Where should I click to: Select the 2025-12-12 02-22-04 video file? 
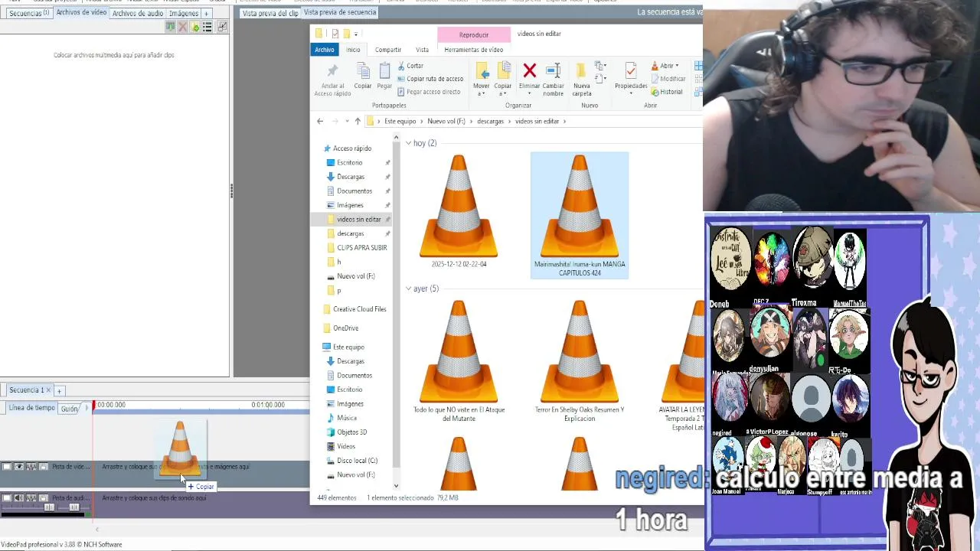(459, 211)
